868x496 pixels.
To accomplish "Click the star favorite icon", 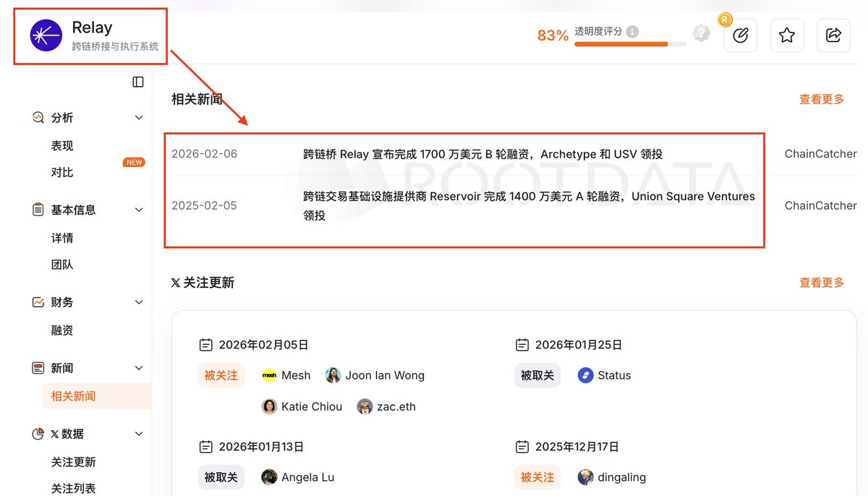I will pyautogui.click(x=787, y=35).
